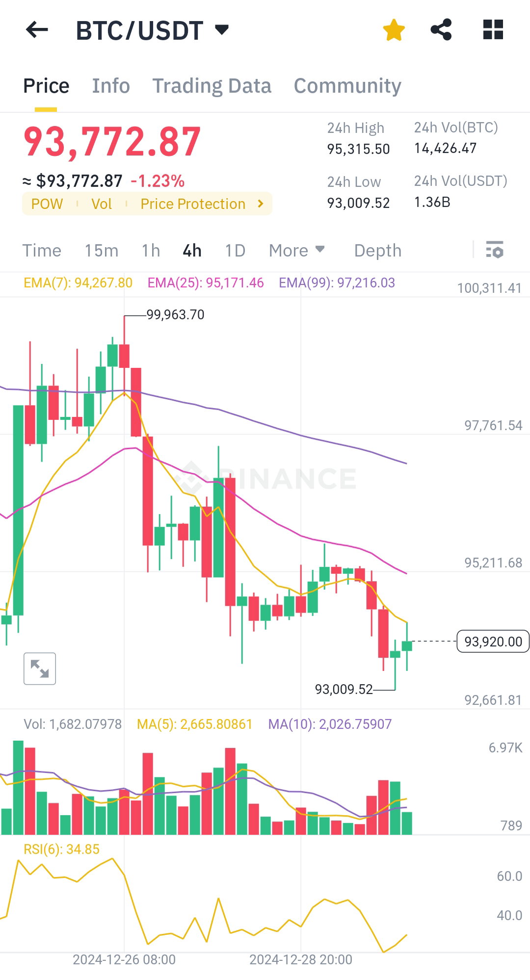The height and width of the screenshot is (980, 530).
Task: Switch to the Trading Data tab
Action: pos(212,86)
